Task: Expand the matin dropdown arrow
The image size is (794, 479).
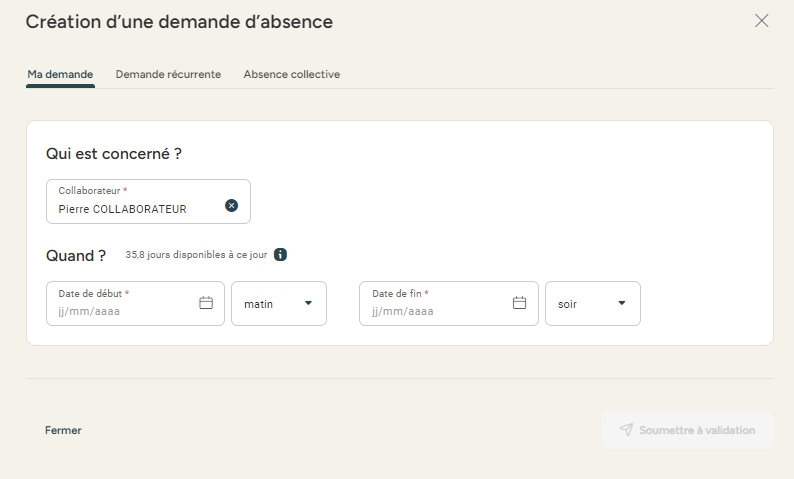Action: tap(308, 303)
